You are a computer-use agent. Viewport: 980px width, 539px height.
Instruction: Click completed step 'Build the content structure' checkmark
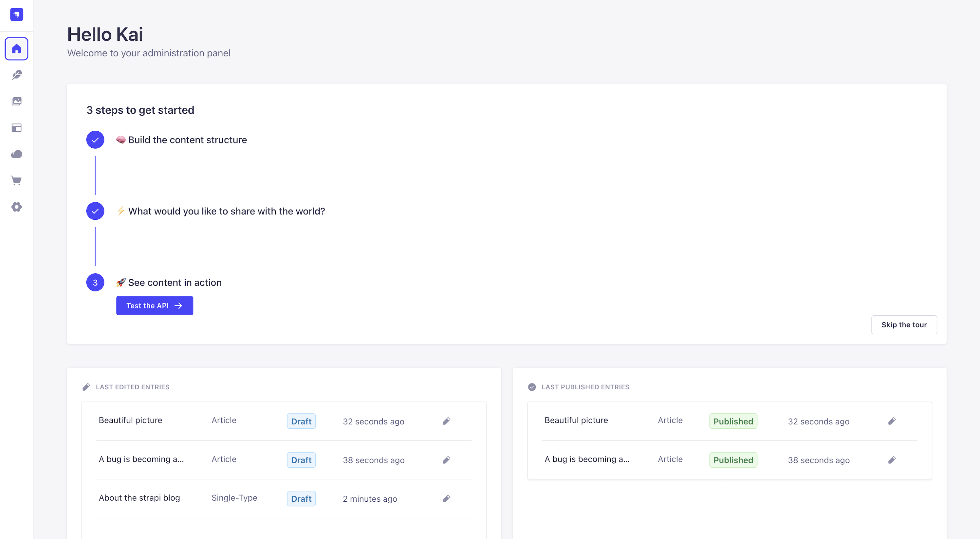95,140
